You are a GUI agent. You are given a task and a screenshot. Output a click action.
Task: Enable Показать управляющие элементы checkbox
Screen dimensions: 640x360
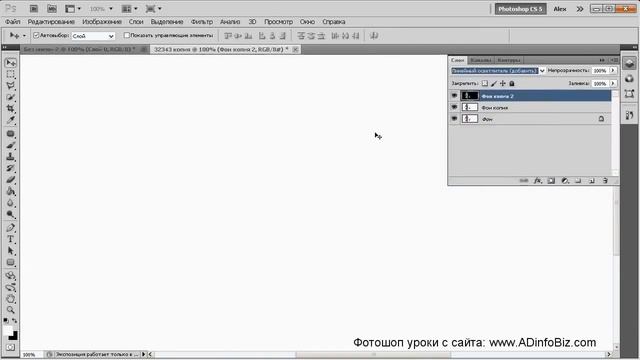(127, 36)
